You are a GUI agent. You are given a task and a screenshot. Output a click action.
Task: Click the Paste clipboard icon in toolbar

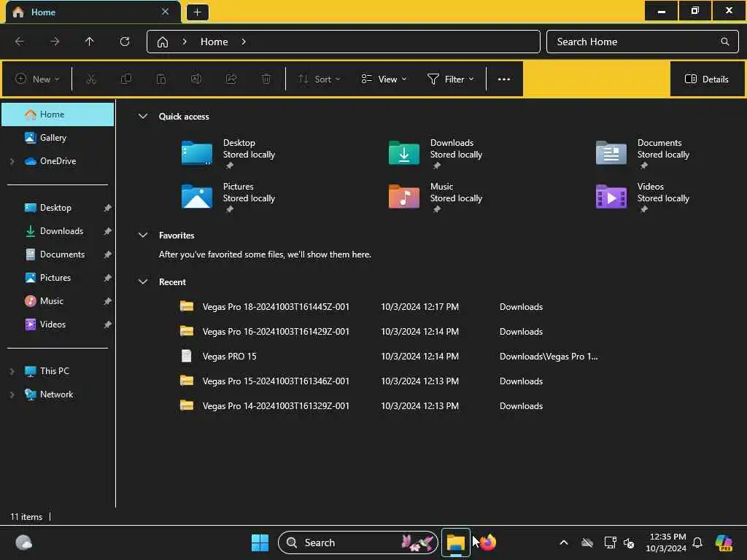pos(161,79)
